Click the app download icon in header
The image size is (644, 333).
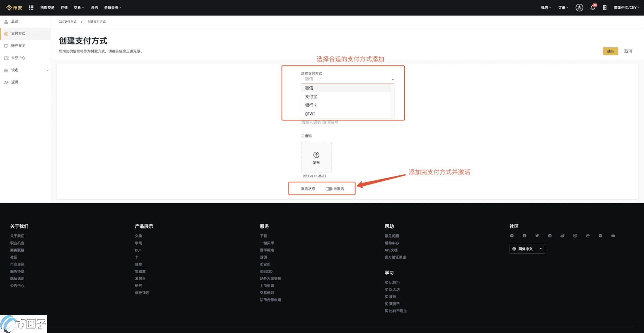tap(605, 8)
